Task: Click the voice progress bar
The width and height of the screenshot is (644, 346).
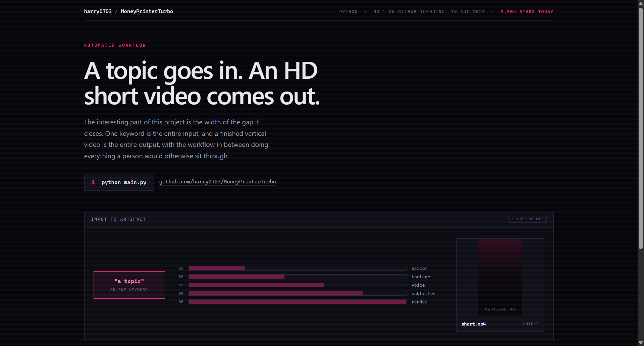Action: click(x=297, y=285)
